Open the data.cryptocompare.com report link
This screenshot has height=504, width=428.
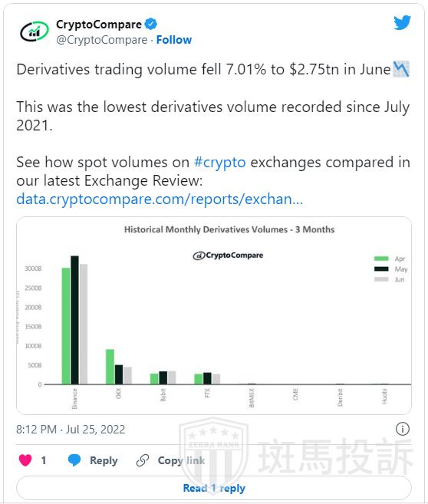[160, 199]
